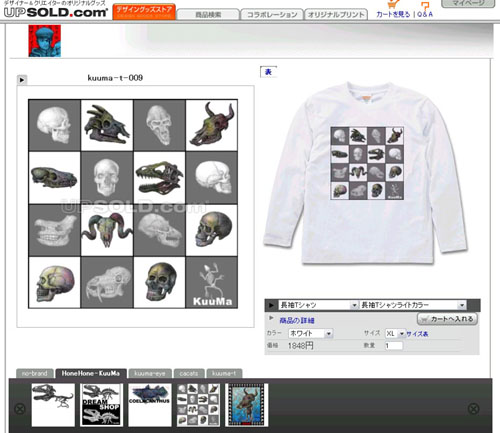500x433 pixels.
Task: Open the サイズ表 link
Action: click(417, 334)
